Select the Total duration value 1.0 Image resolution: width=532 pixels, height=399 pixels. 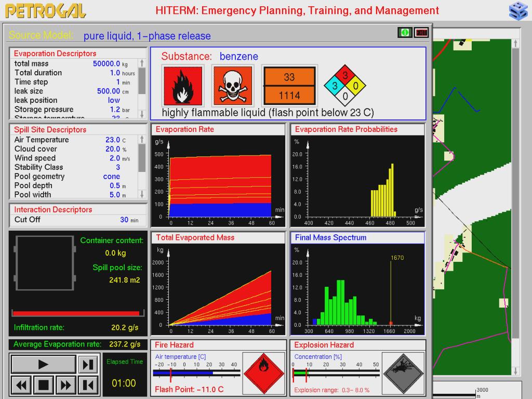(115, 73)
